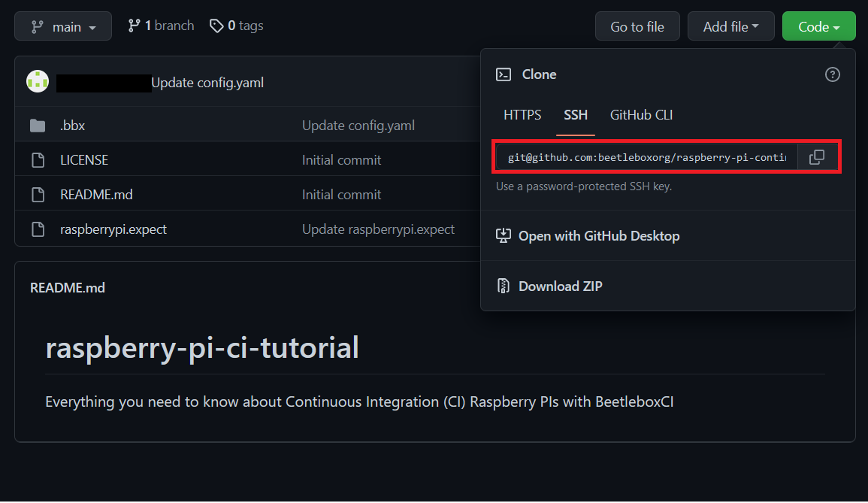The width and height of the screenshot is (868, 503).
Task: Collapse the green Code dropdown
Action: [x=818, y=26]
